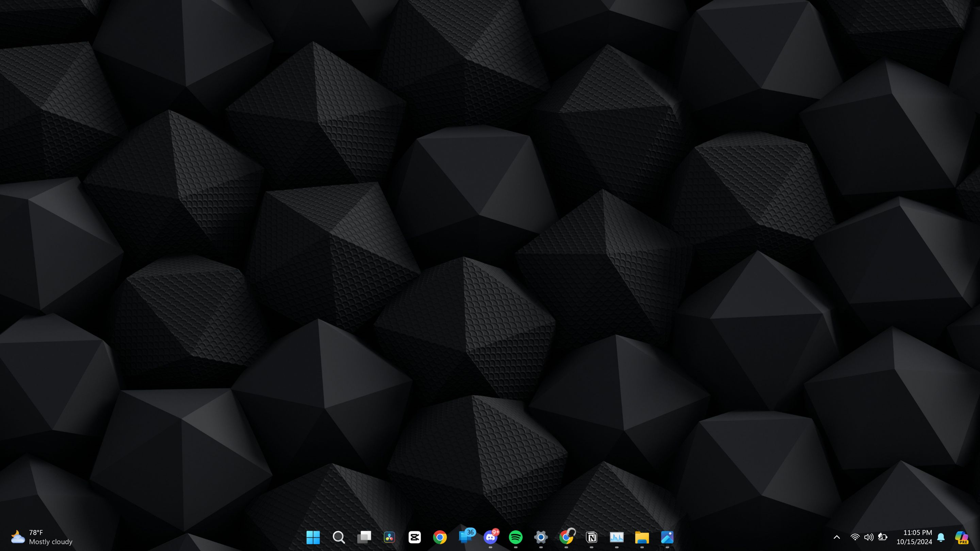Open the notification bell icon
The height and width of the screenshot is (551, 980).
941,537
